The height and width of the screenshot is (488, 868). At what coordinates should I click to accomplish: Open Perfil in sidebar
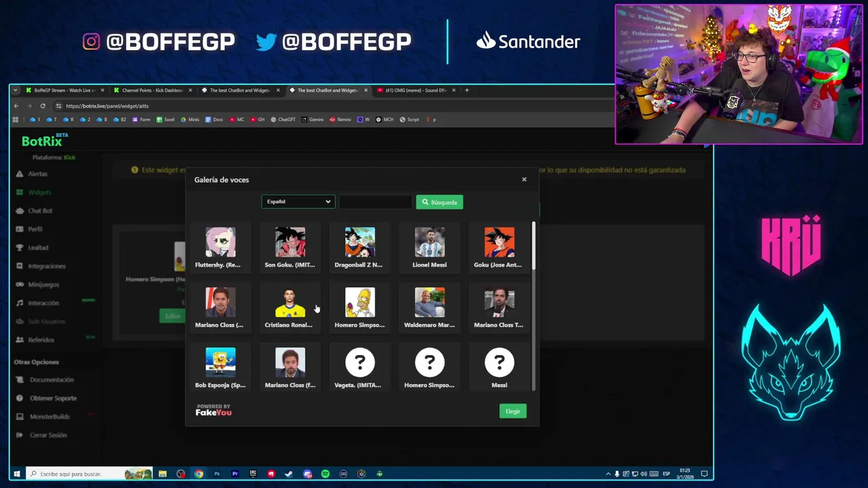pos(35,229)
